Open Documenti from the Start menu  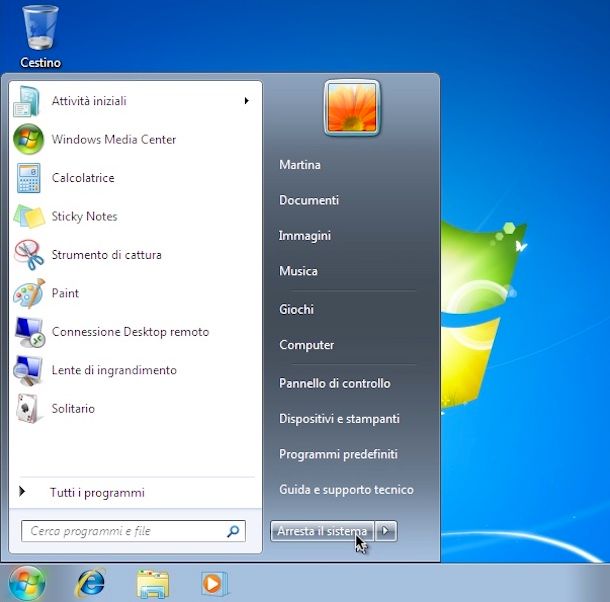(309, 200)
